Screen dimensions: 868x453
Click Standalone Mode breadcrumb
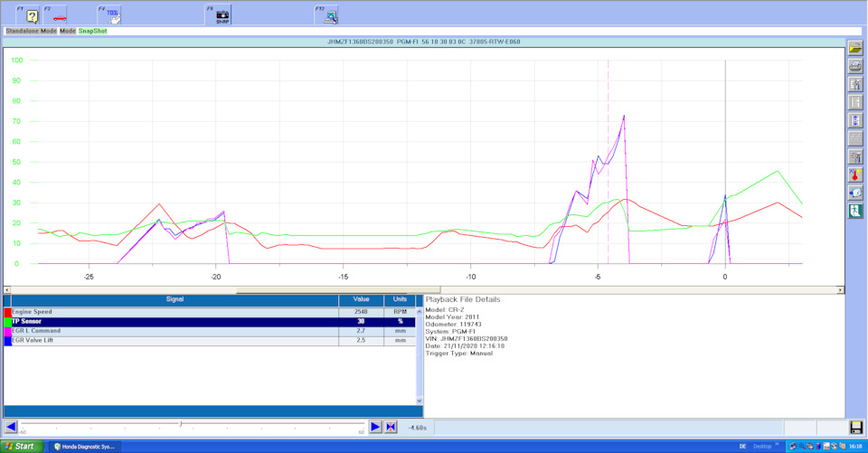pyautogui.click(x=32, y=31)
